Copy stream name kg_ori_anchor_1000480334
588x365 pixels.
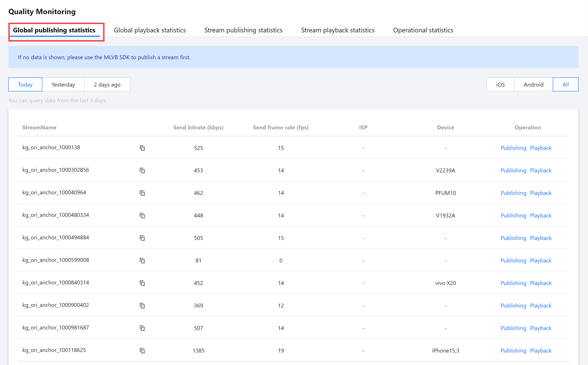tap(142, 215)
